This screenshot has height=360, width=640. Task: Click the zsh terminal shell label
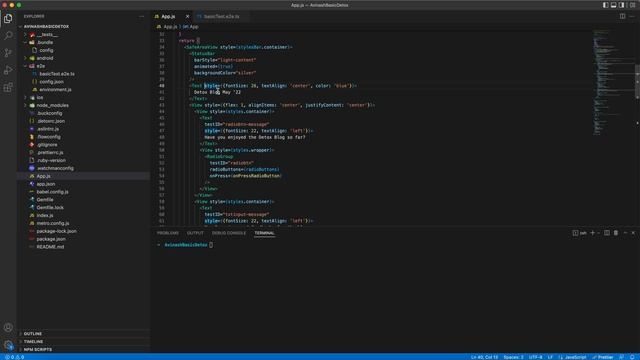580,233
